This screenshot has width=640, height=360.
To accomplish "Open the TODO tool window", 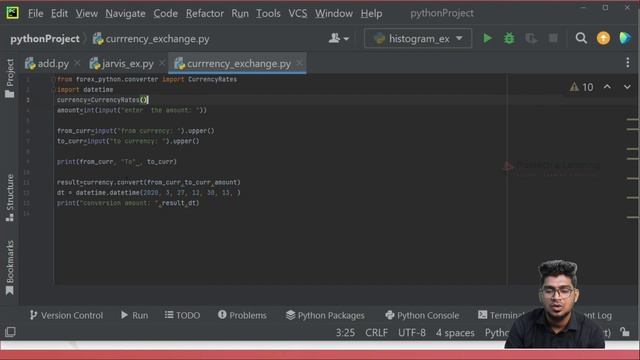I will point(182,315).
